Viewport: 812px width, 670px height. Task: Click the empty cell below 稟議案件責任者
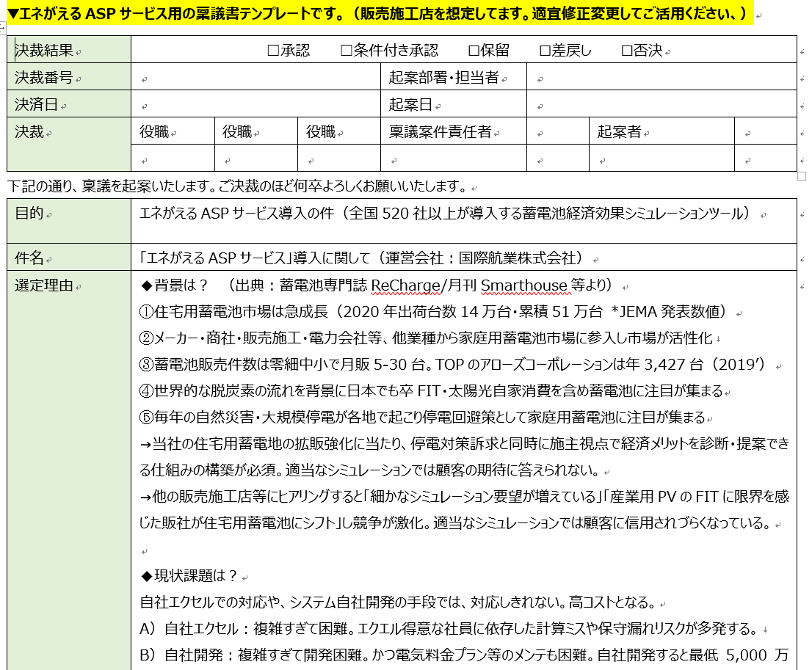[x=454, y=158]
